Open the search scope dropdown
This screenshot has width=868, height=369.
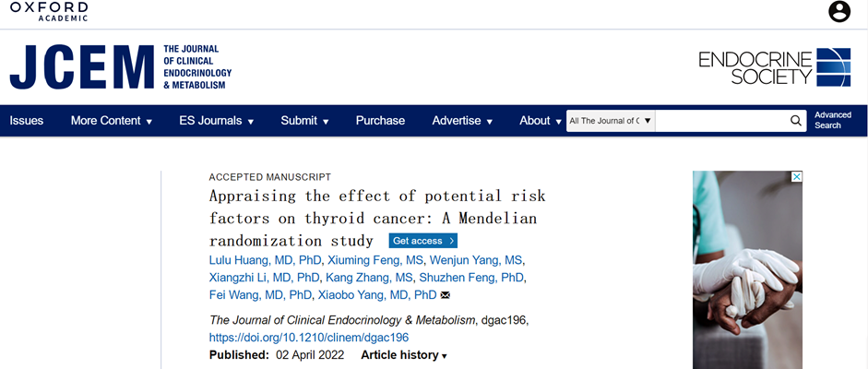610,120
